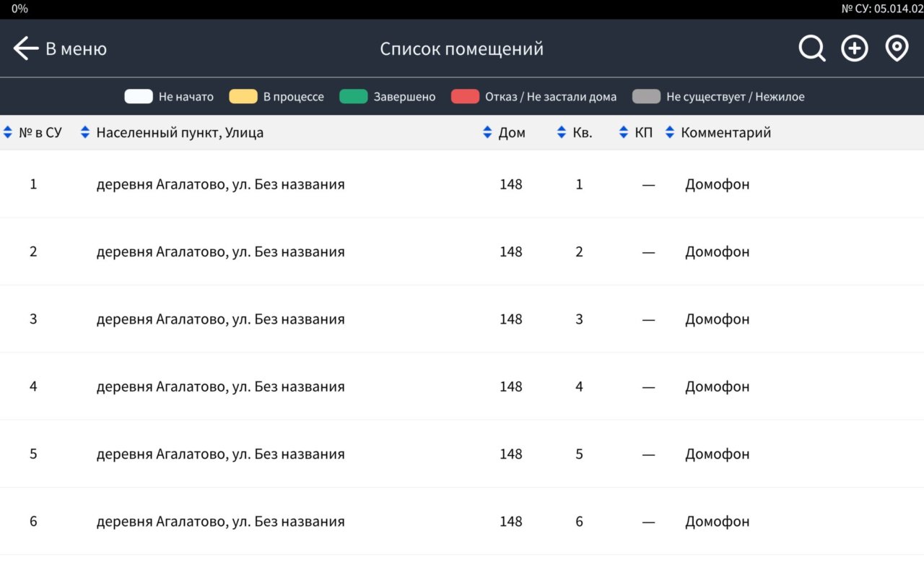Sort by КП column arrows

click(624, 133)
